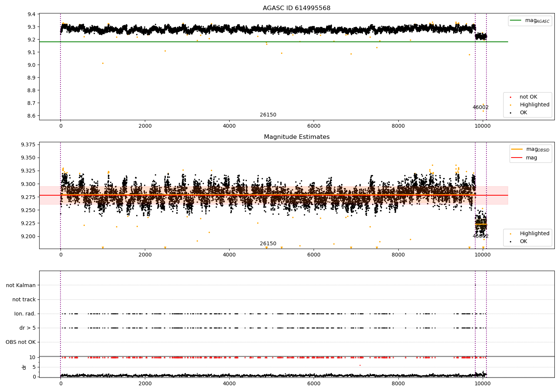Viewport: 560px width, 392px height.
Task: Click the '9.200' y-axis tick label
Action: 29,236
